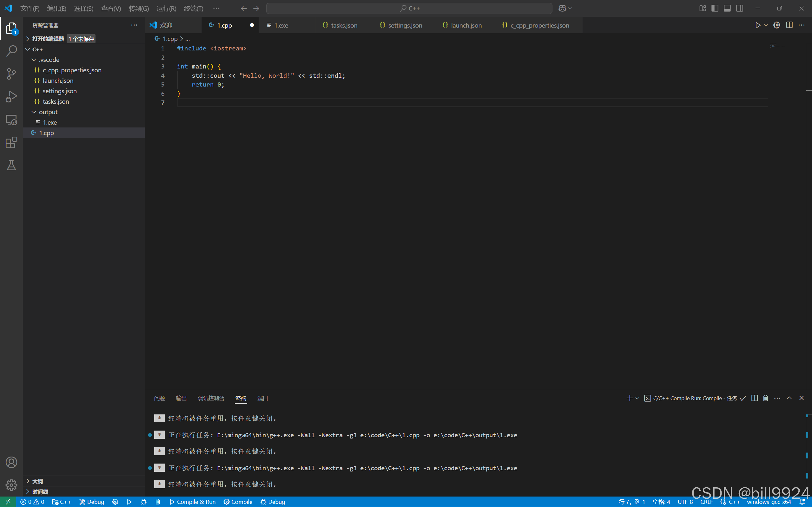Viewport: 812px width, 507px height.
Task: Toggle the primary side bar visibility
Action: pos(715,8)
